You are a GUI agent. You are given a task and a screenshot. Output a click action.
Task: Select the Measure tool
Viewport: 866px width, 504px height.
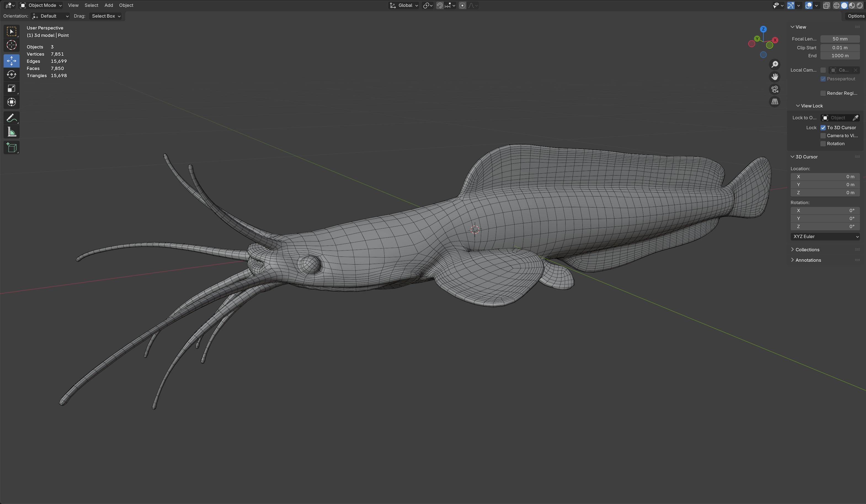[11, 132]
